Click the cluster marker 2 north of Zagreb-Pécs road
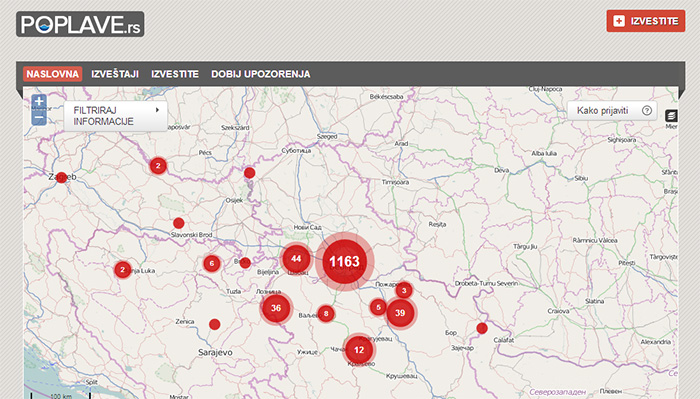 pos(158,166)
